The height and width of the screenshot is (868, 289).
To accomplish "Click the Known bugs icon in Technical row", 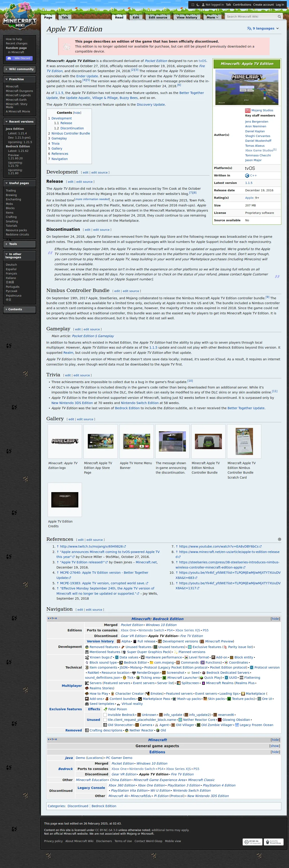I will [x=87, y=657].
